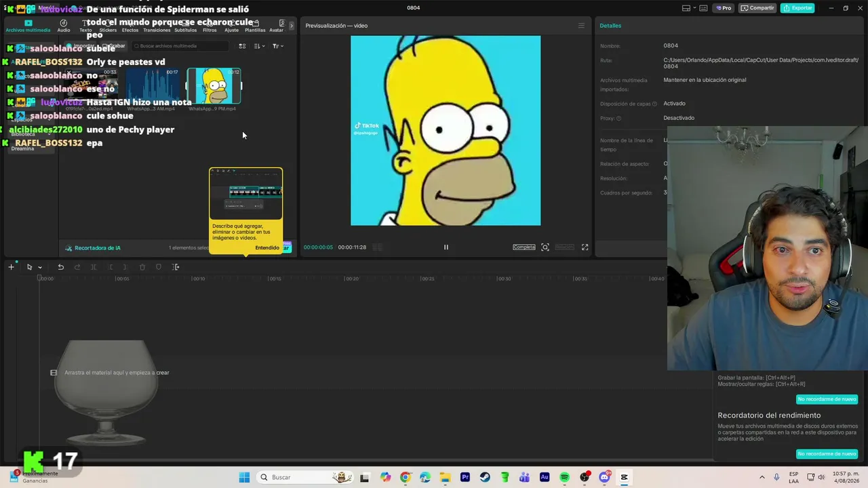Open the Windows Start menu

244,477
